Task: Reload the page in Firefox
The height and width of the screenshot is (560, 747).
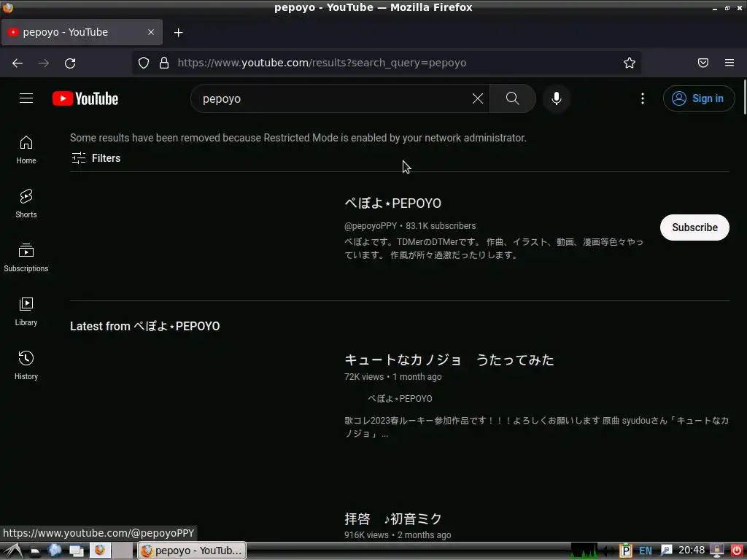Action: (x=70, y=63)
